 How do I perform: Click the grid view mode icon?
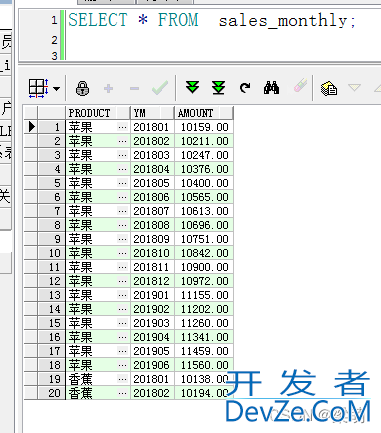(x=39, y=88)
